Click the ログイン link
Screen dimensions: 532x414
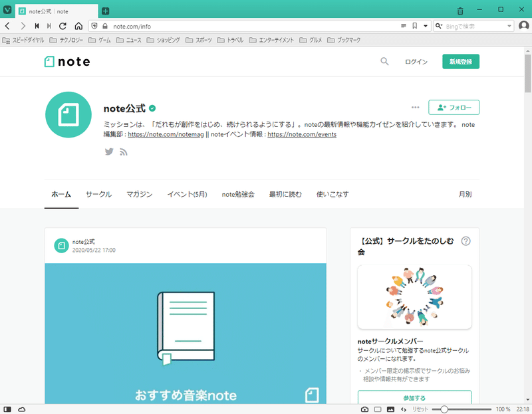[x=416, y=62]
